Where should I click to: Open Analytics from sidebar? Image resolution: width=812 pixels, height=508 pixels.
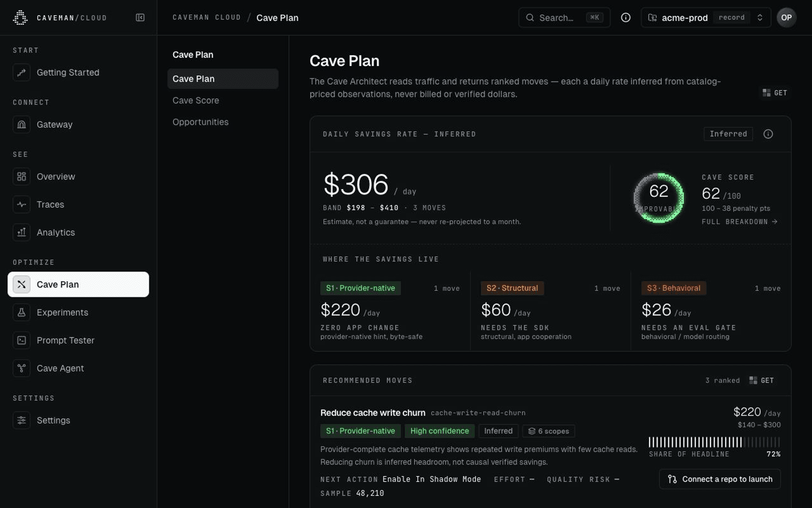(x=78, y=232)
